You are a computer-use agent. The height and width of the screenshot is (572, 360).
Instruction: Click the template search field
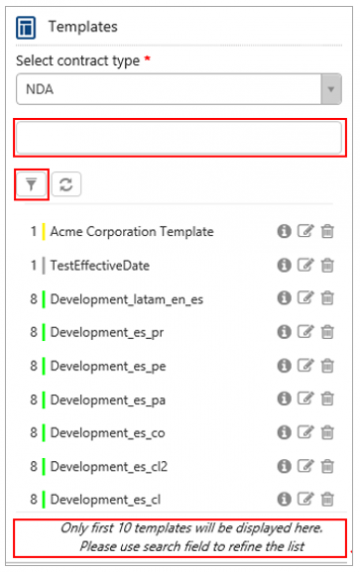[x=179, y=138]
